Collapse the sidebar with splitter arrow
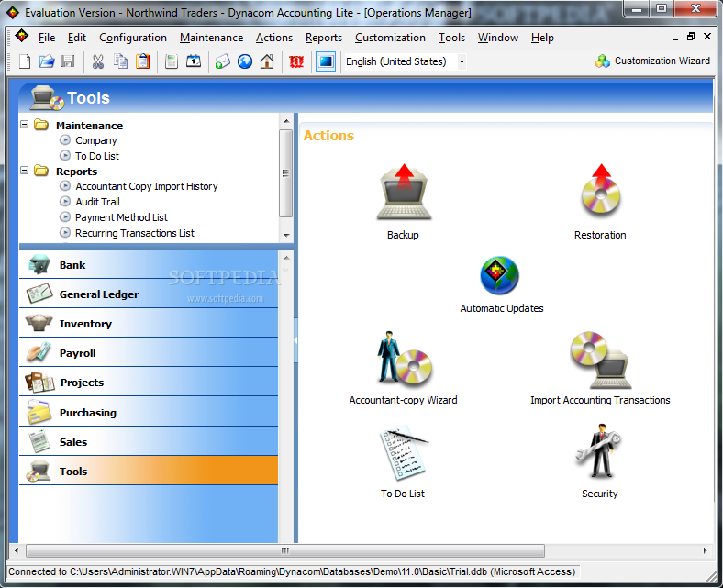Image resolution: width=723 pixels, height=588 pixels. pos(295,340)
